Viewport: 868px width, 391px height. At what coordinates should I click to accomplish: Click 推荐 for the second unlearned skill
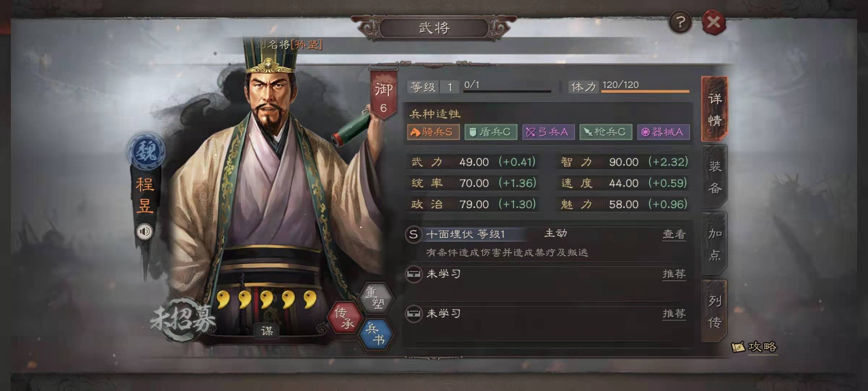[x=674, y=314]
